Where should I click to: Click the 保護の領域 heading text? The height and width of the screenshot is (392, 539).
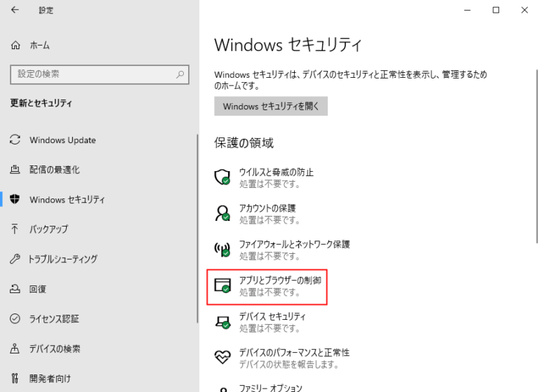coord(244,142)
